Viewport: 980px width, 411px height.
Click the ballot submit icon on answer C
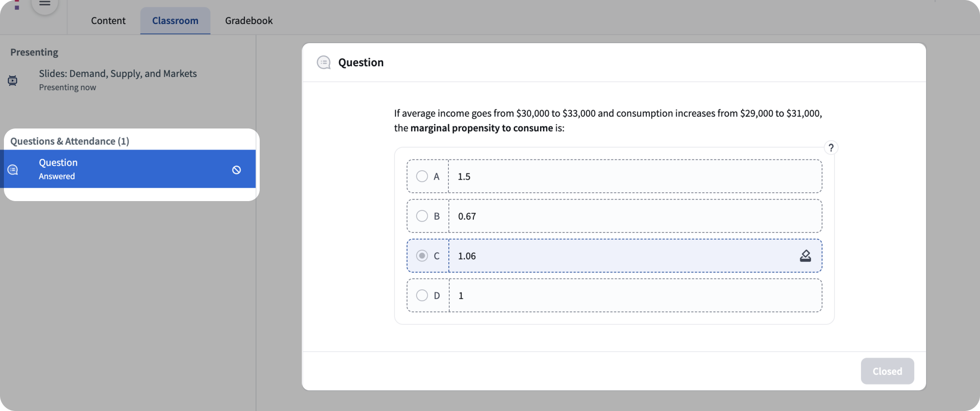[806, 256]
